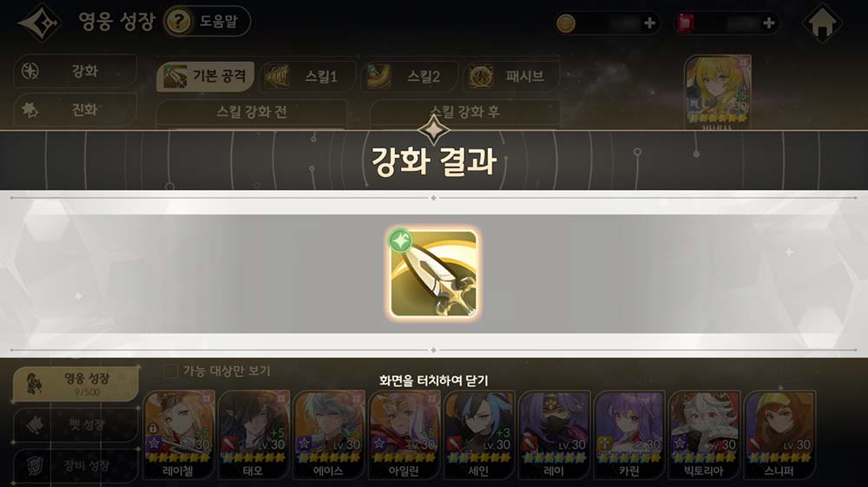Switch to the 기본 공격 tab
Screen dimensions: 868x487
tap(206, 76)
